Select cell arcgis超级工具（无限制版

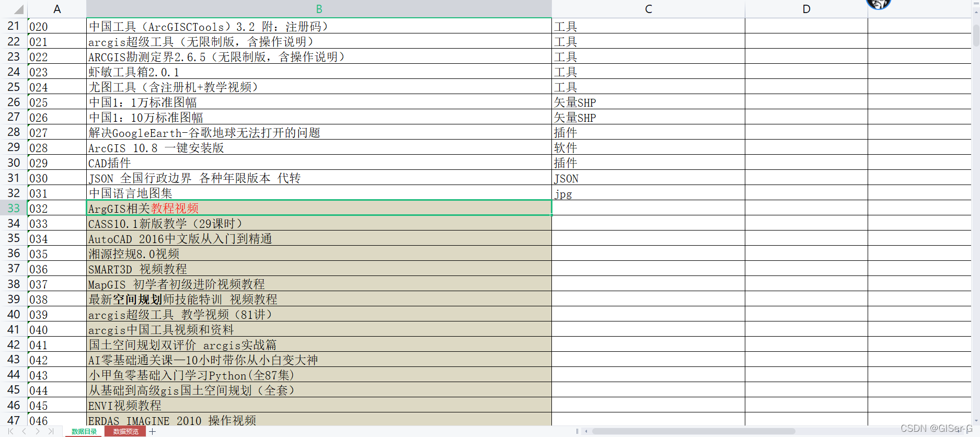[319, 41]
